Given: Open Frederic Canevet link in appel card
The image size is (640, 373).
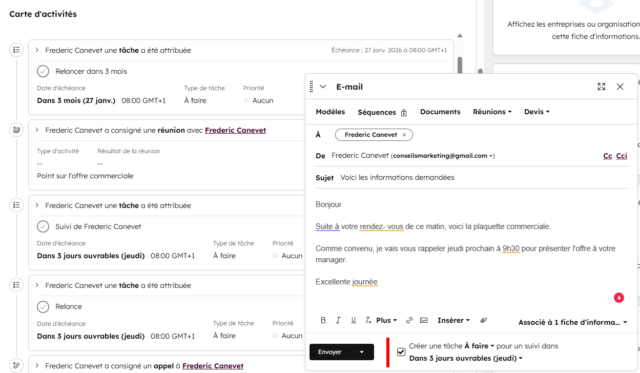Looking at the screenshot, I should (213, 366).
